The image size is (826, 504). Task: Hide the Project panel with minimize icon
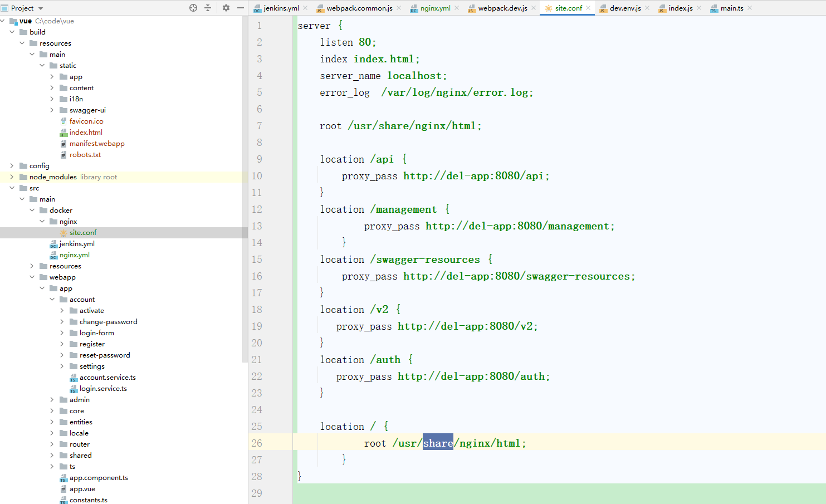pos(241,8)
